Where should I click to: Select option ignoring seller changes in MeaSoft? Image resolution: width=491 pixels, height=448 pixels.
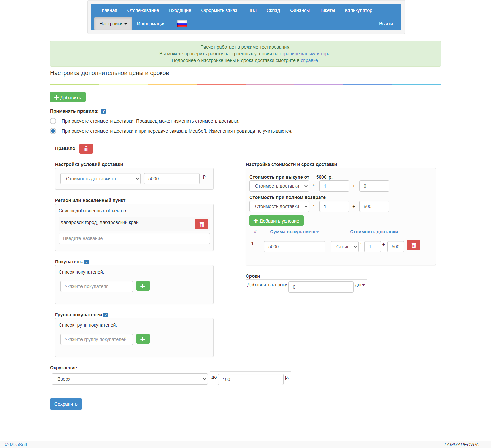point(53,131)
